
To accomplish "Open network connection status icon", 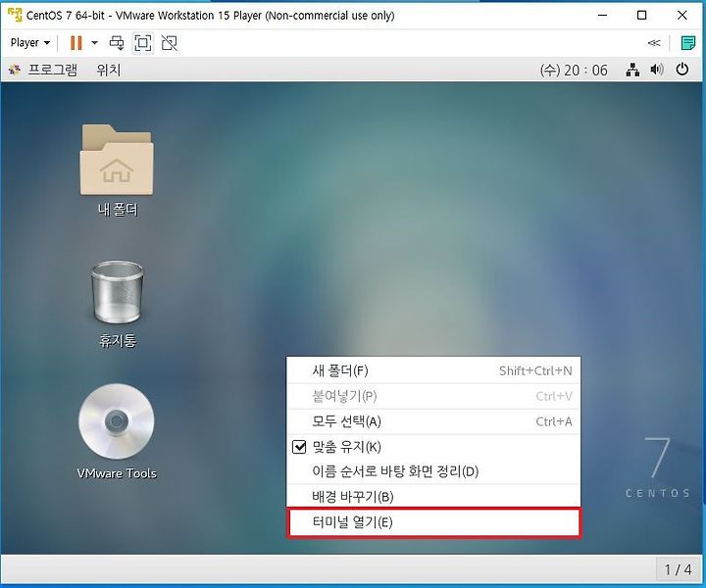I will 632,70.
